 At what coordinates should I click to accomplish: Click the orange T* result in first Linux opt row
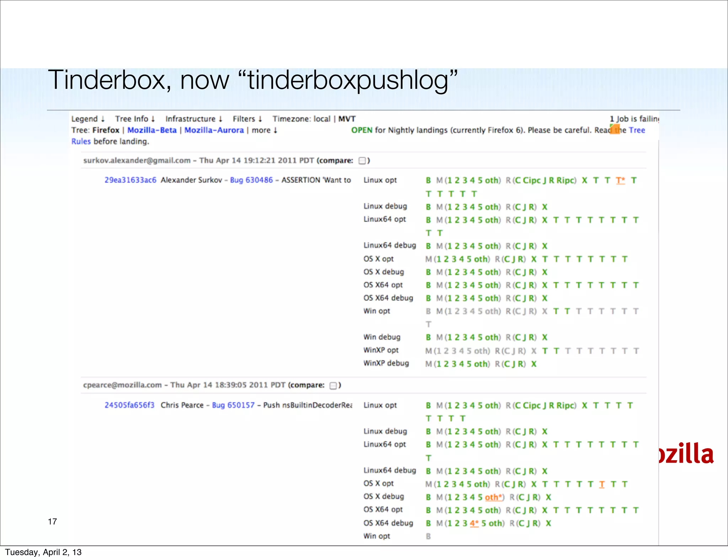620,181
